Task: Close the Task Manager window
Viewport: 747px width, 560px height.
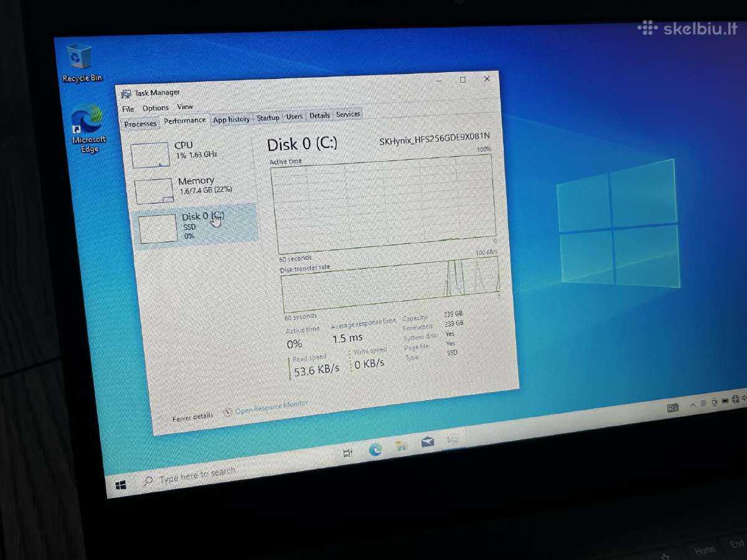Action: tap(487, 78)
